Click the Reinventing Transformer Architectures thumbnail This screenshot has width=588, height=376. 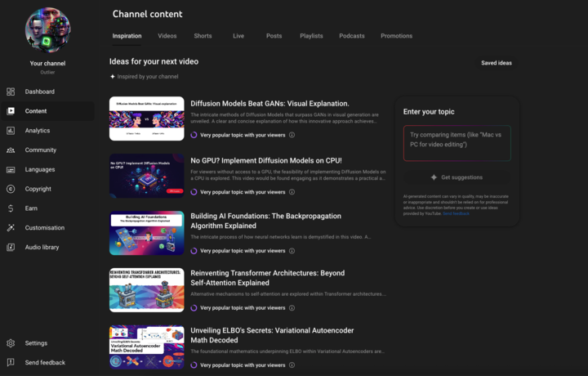pos(147,290)
